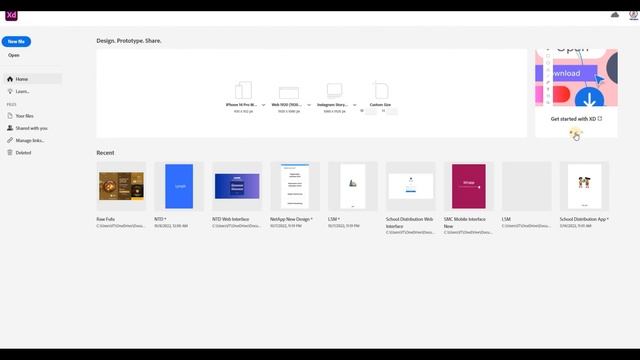Open the blank LSM recent file thumbnail
Image resolution: width=640 pixels, height=360 pixels.
pos(527,186)
